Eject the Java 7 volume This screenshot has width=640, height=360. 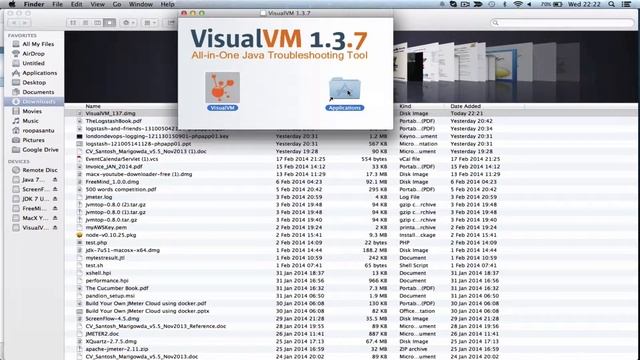pyautogui.click(x=55, y=180)
